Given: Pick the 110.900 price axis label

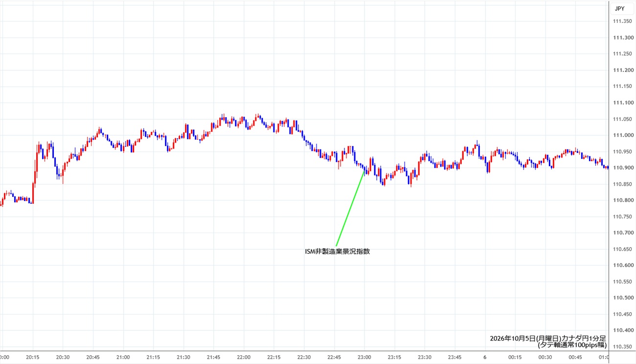Looking at the screenshot, I should 622,168.
